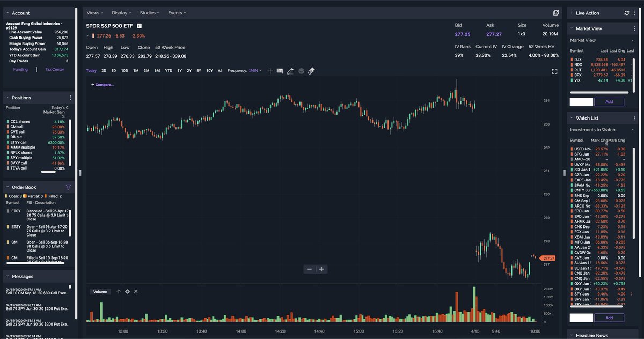Viewport: 644px width, 339px height.
Task: Select the Today time range
Action: click(91, 71)
